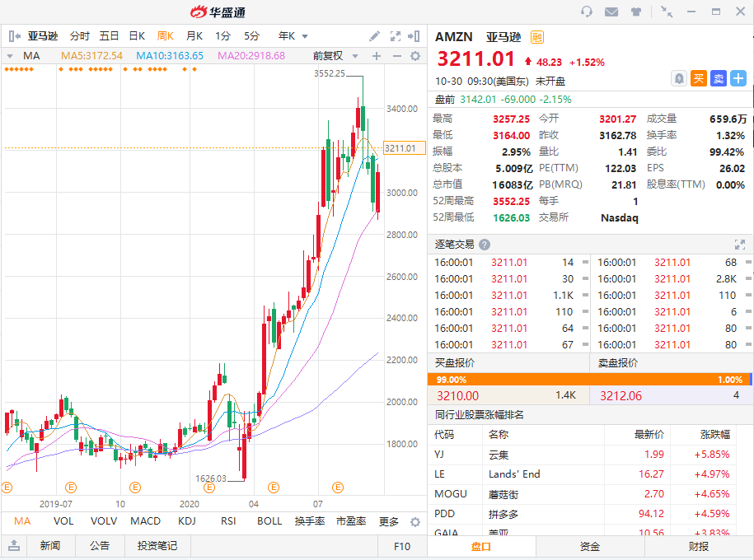Open the financial reports tab
This screenshot has width=754, height=560.
699,547
